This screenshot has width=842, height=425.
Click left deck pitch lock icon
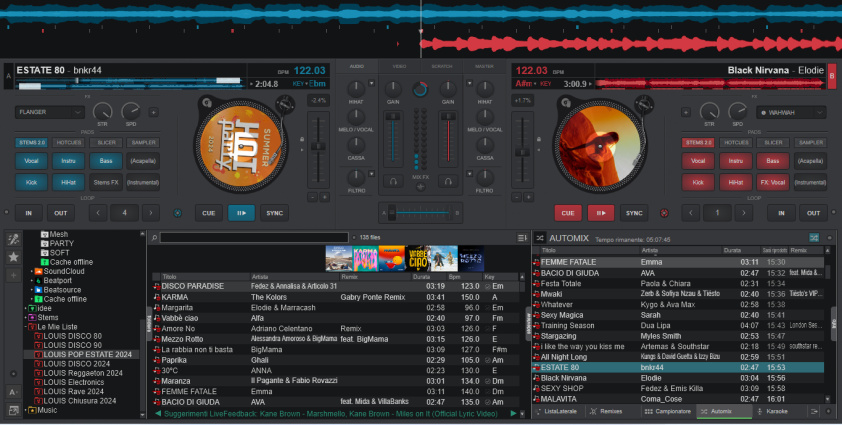point(302,139)
